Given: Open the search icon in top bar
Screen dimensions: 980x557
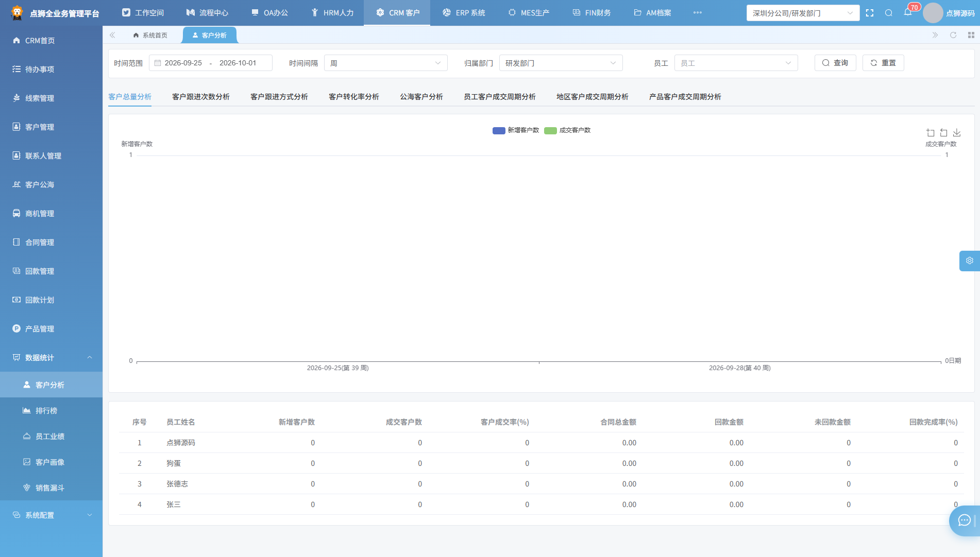Looking at the screenshot, I should coord(889,13).
